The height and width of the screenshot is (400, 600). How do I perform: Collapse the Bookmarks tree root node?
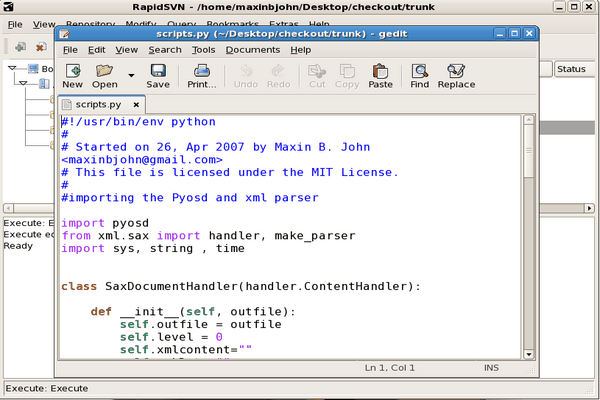tap(14, 70)
